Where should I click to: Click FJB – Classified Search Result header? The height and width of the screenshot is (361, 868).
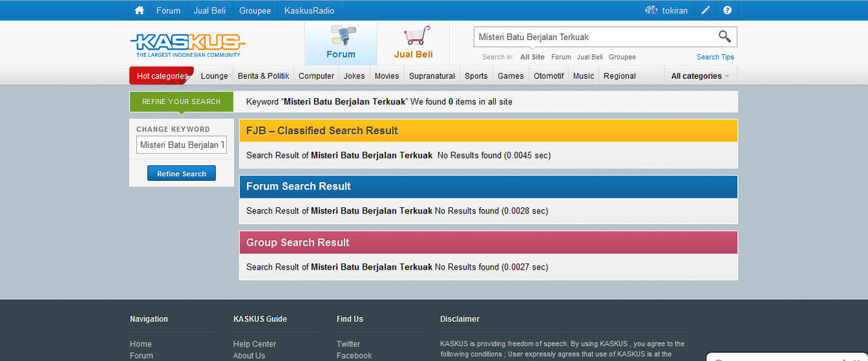(488, 131)
